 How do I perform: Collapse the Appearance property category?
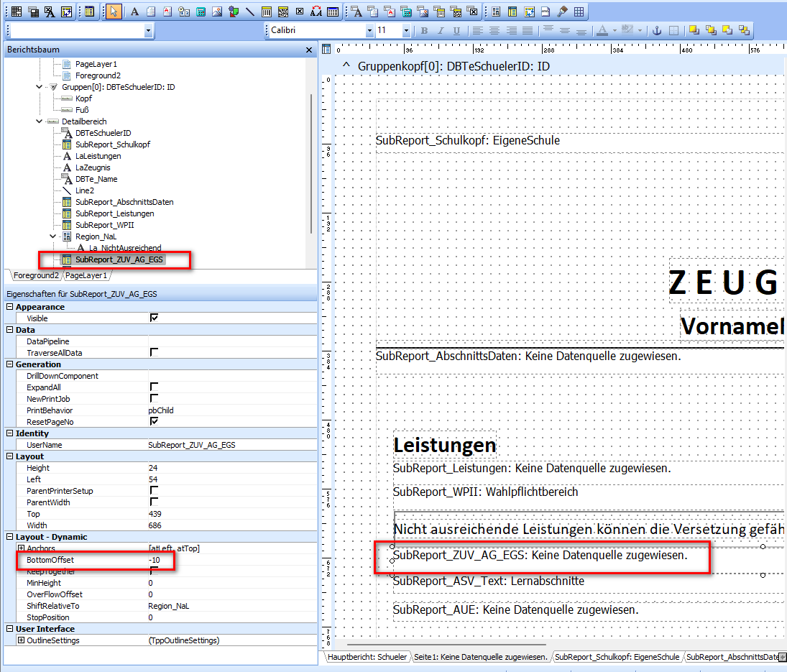point(9,307)
